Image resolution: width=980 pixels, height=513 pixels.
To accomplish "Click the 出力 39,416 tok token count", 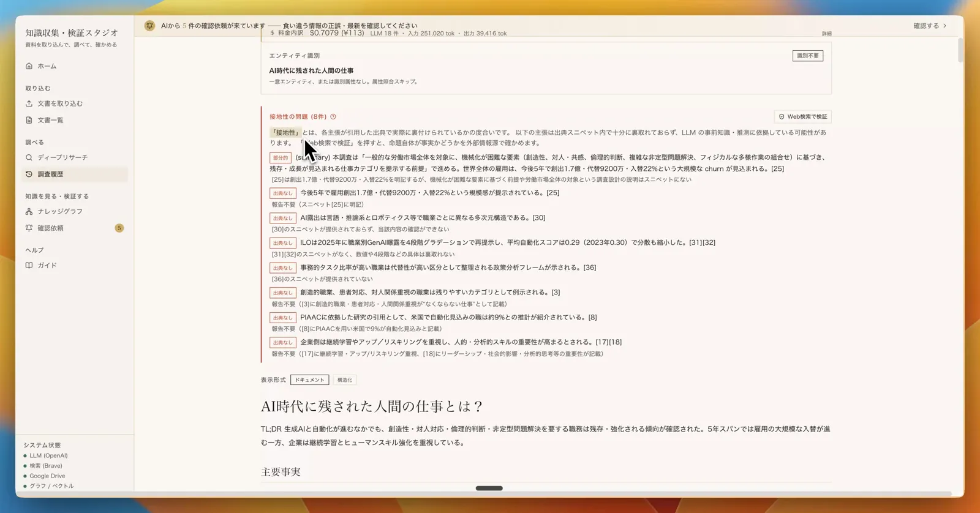I will (485, 34).
